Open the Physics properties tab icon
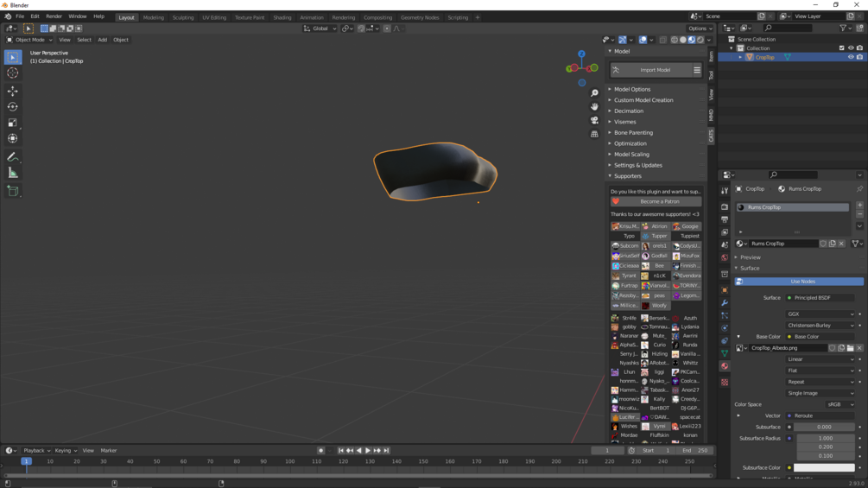The width and height of the screenshot is (868, 488). tap(725, 328)
